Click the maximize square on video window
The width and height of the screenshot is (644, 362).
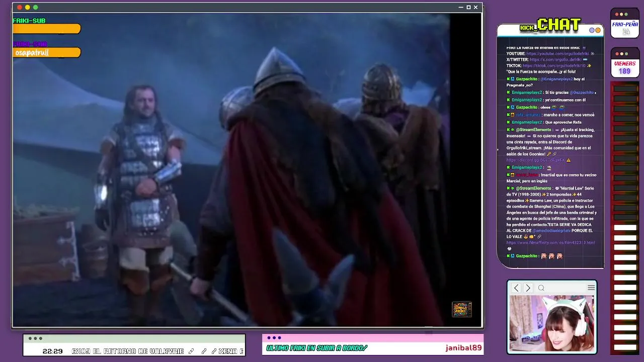pyautogui.click(x=468, y=8)
